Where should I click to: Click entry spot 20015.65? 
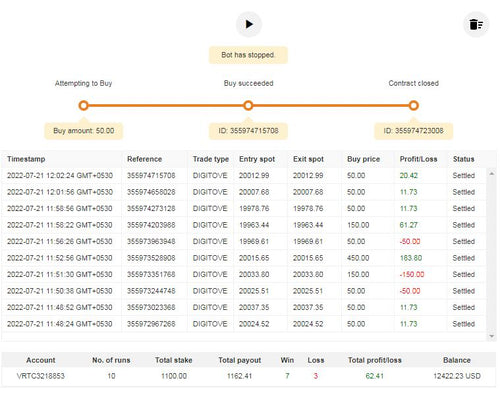pos(254,258)
